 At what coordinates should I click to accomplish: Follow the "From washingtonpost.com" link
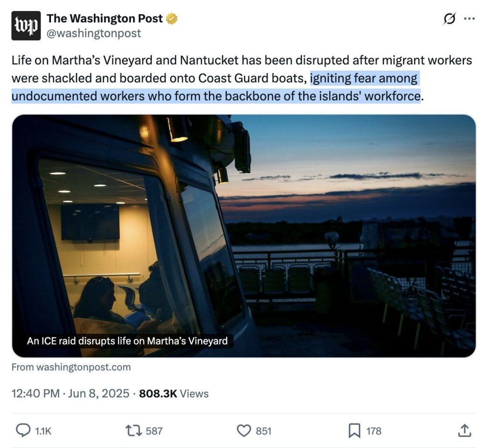(71, 367)
